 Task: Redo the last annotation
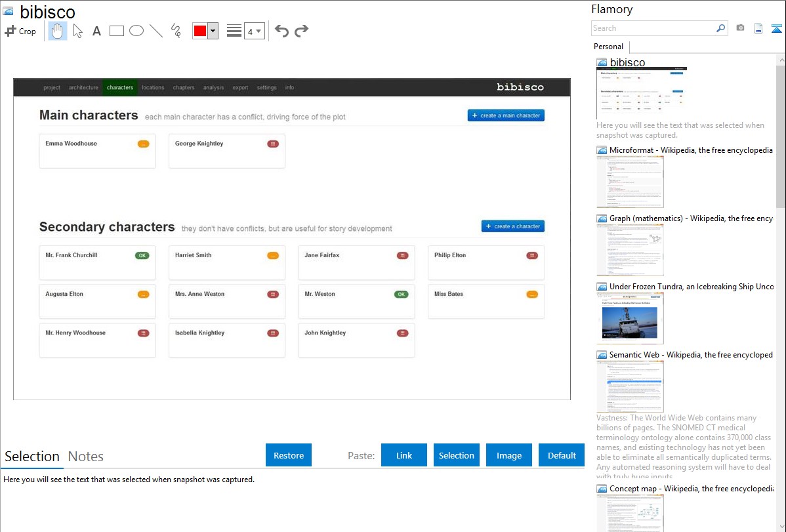[301, 31]
